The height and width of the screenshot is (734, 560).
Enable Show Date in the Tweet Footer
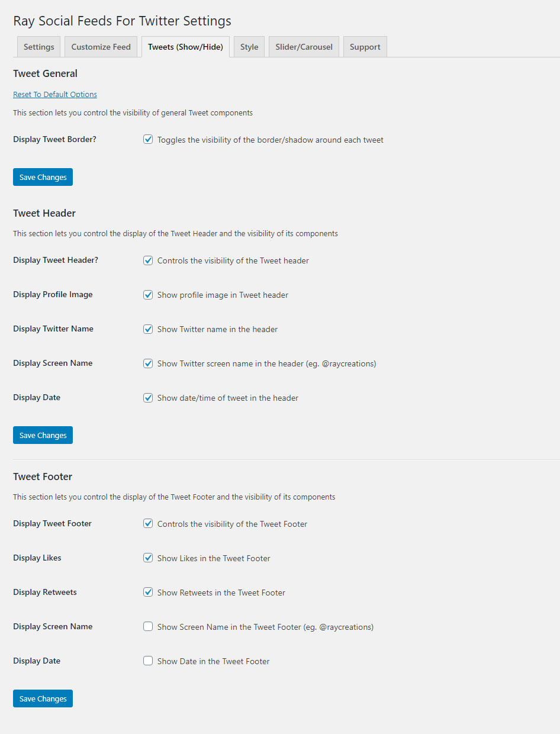pyautogui.click(x=148, y=661)
